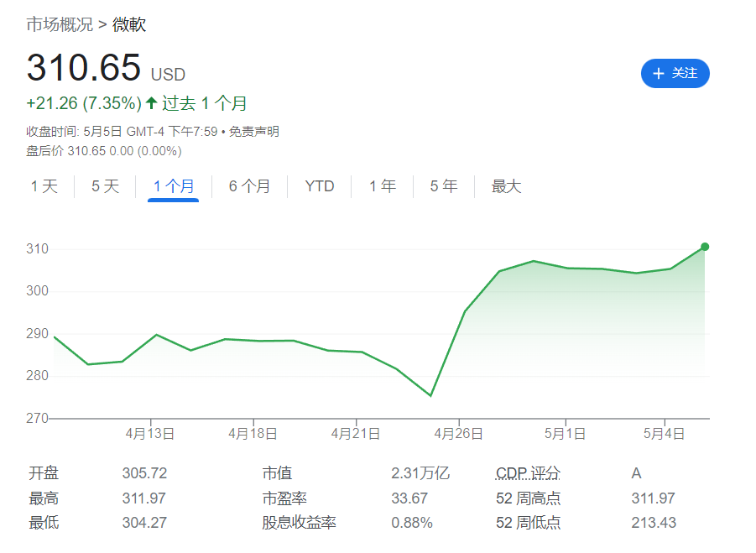Select the 1 个月 range tab

(174, 186)
